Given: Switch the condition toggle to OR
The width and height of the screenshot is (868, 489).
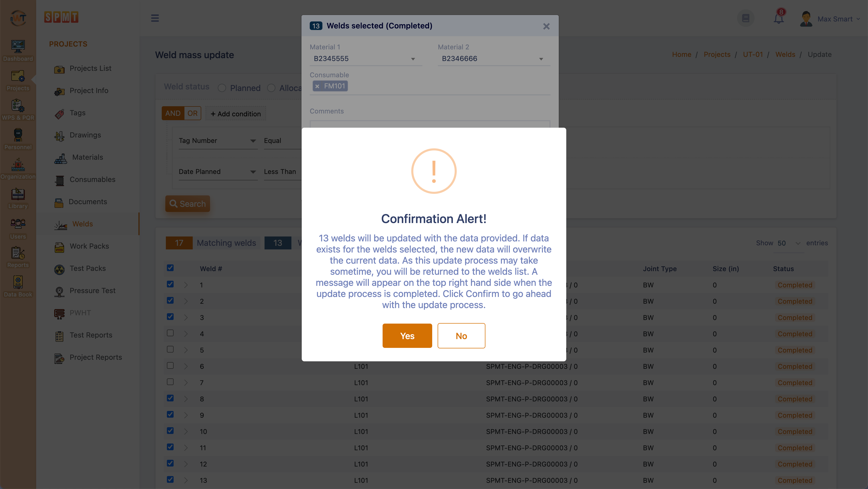Looking at the screenshot, I should point(193,113).
